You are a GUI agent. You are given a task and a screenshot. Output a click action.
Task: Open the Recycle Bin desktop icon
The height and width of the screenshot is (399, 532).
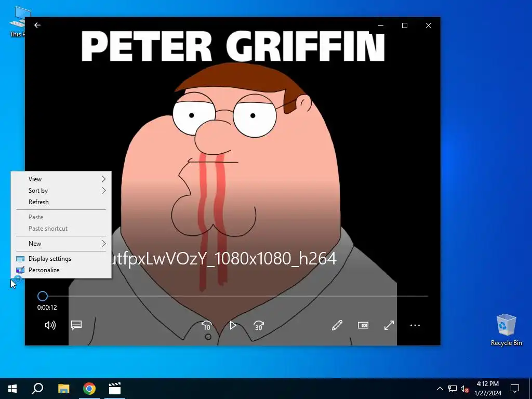point(506,330)
